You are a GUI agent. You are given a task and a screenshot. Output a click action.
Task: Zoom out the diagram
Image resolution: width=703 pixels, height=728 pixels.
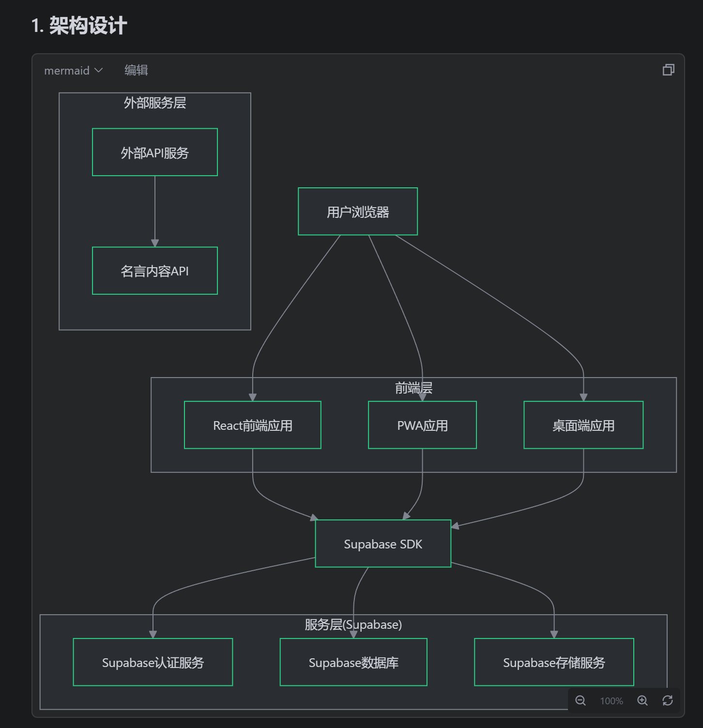tap(581, 700)
